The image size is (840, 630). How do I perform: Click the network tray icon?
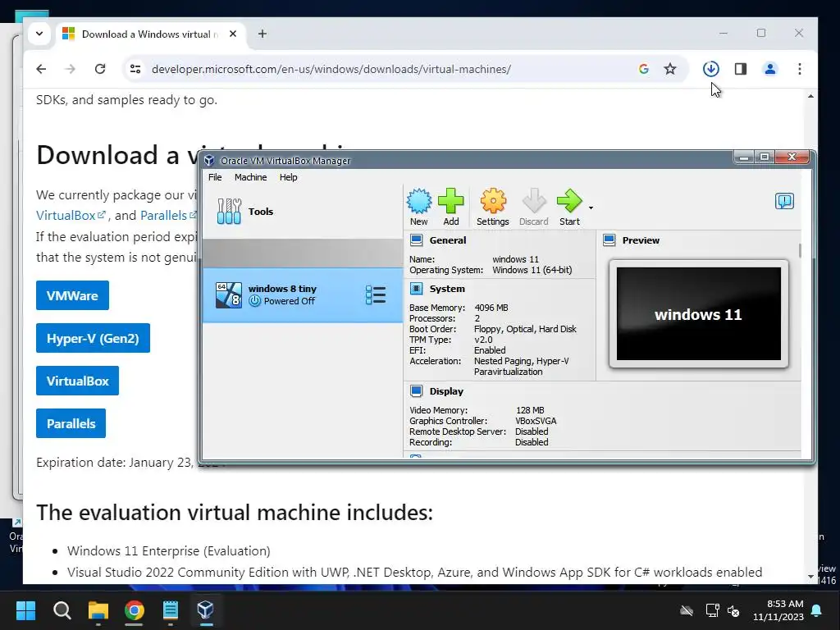[712, 610]
